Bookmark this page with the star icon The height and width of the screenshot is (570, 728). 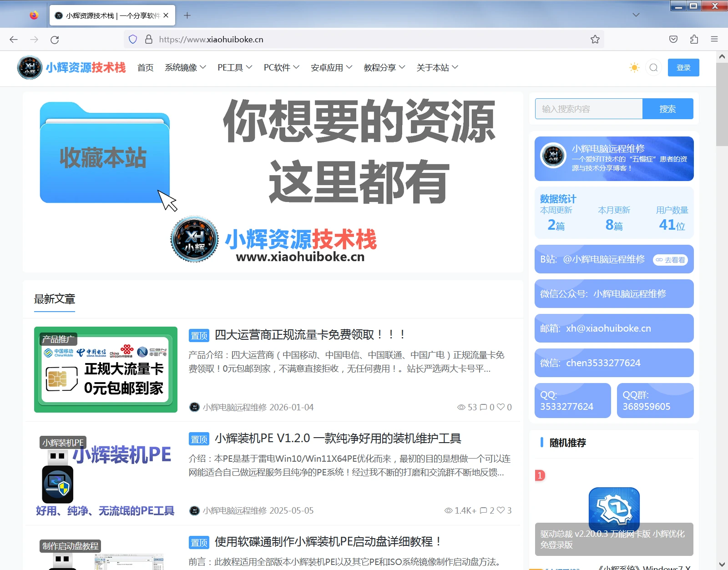[595, 40]
